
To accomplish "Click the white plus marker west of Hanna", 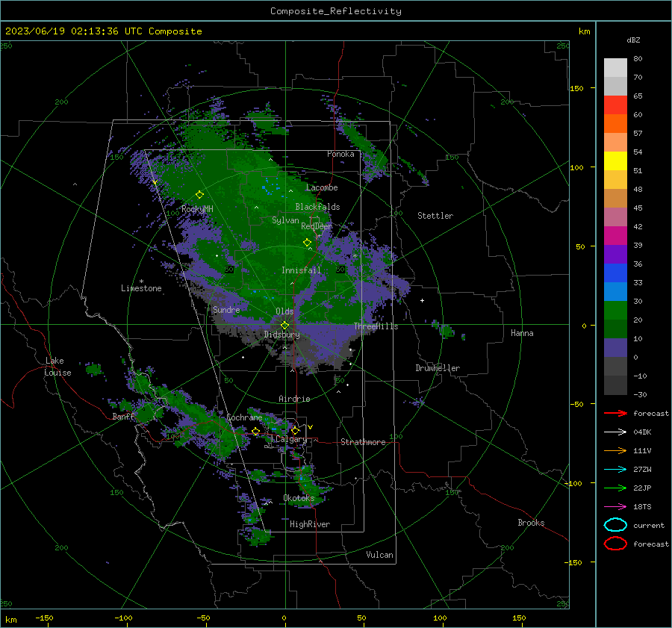I will pos(422,300).
